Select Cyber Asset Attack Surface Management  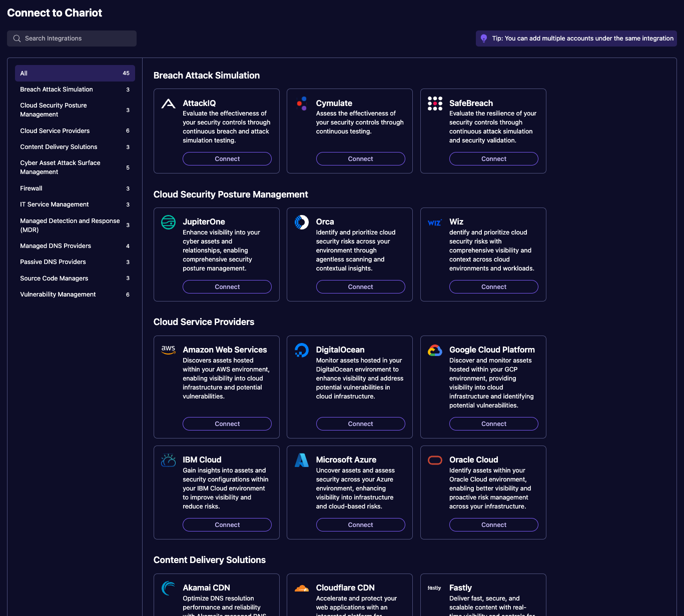click(x=75, y=167)
